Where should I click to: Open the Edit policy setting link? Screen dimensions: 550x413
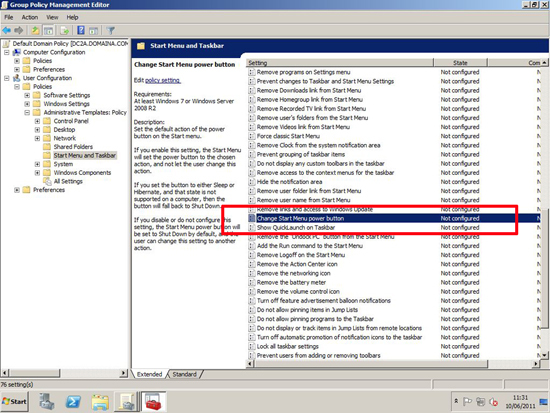163,80
